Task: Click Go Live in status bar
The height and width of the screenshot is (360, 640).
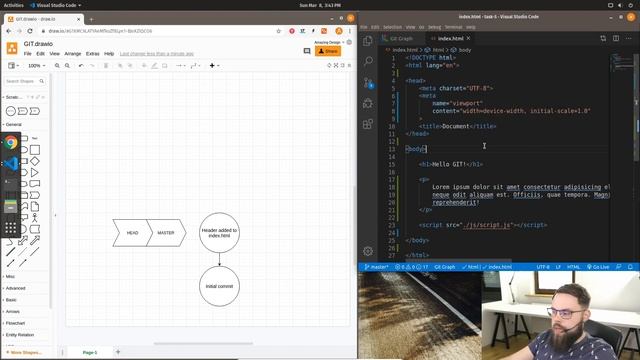Action: pyautogui.click(x=598, y=267)
